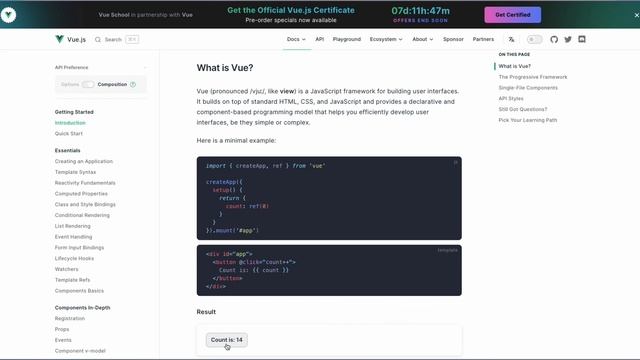Click the Essentials sidebar heading
This screenshot has height=360, width=640.
67,151
